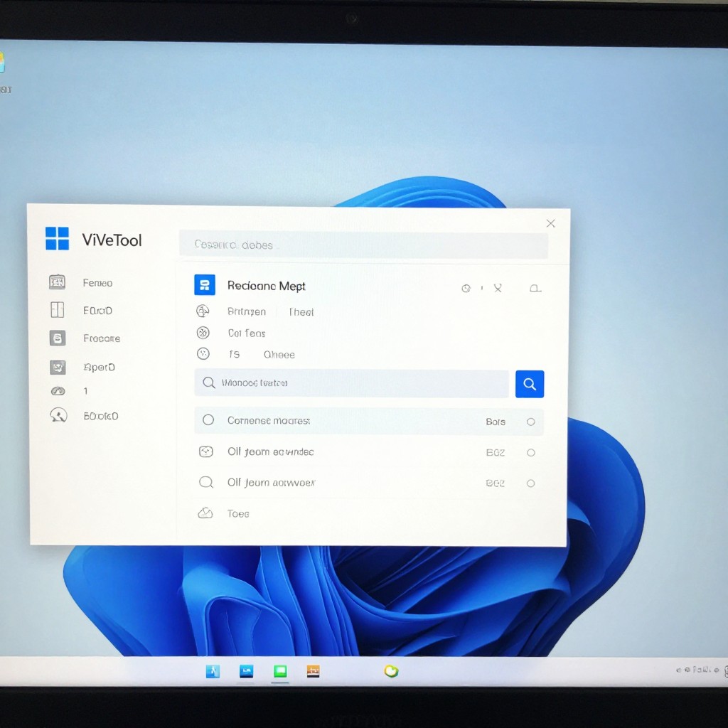Click the Theat label
Screen dimensions: 728x728
click(x=301, y=312)
